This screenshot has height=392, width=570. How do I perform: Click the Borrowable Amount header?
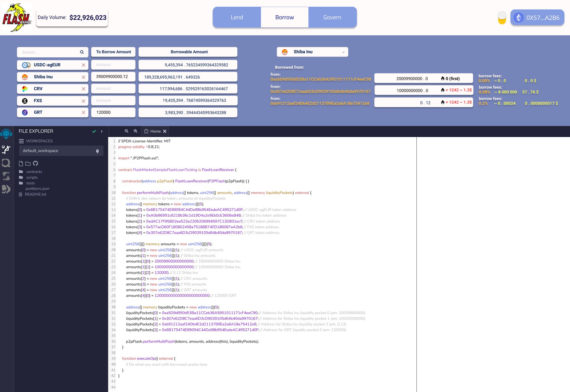[x=188, y=52]
